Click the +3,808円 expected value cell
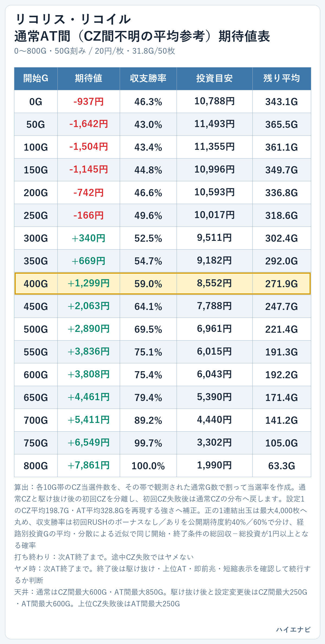This screenshot has height=644, width=325. [89, 375]
